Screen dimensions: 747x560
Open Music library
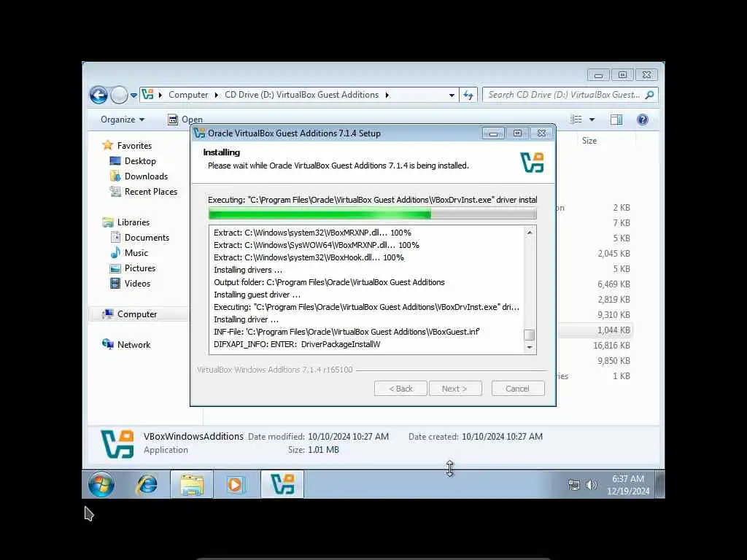(136, 253)
